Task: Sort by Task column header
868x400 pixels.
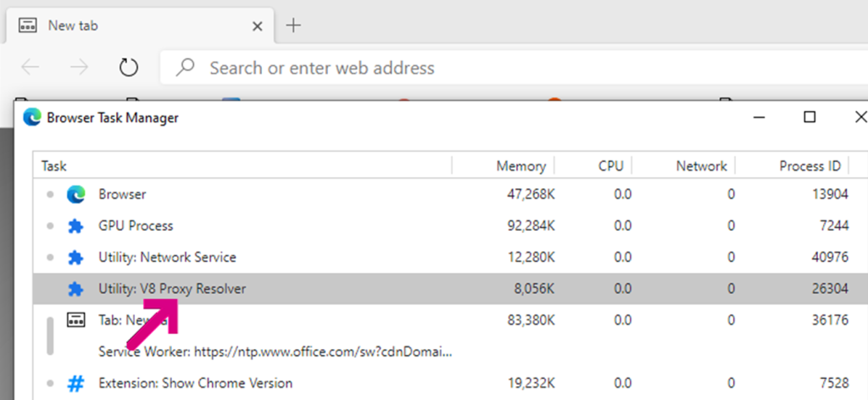Action: (x=54, y=166)
